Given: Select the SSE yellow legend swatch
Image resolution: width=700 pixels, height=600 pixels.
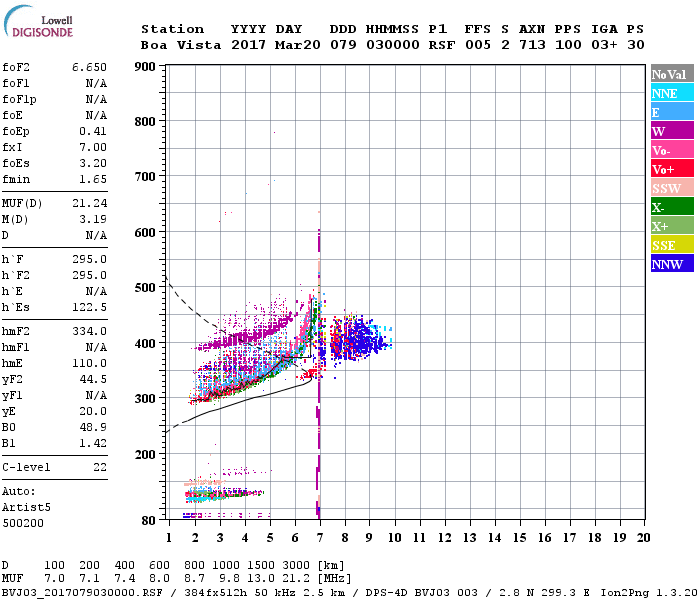Looking at the screenshot, I should [x=672, y=245].
